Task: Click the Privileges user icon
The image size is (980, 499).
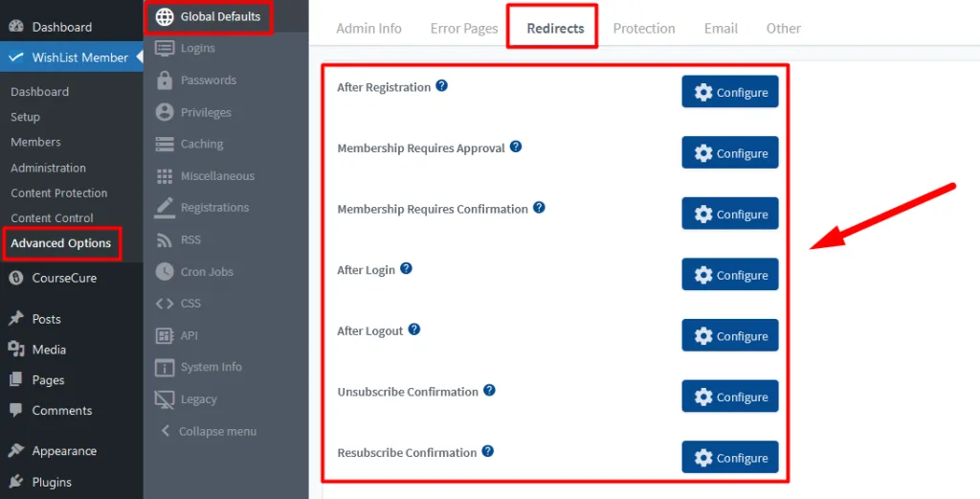Action: (x=165, y=112)
